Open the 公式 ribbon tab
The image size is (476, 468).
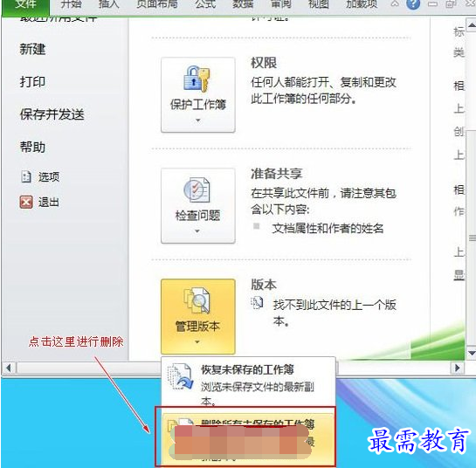pos(205,4)
